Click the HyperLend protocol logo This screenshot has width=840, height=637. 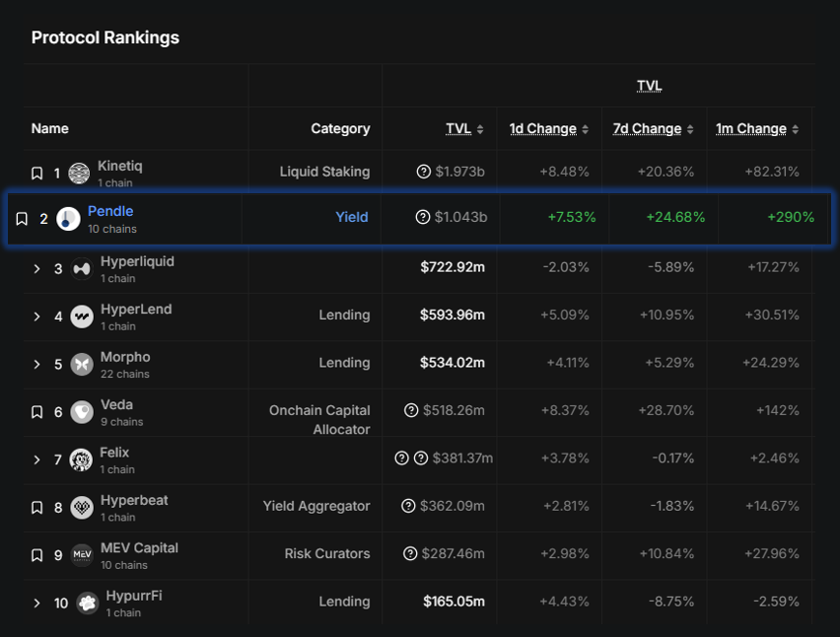coord(82,317)
